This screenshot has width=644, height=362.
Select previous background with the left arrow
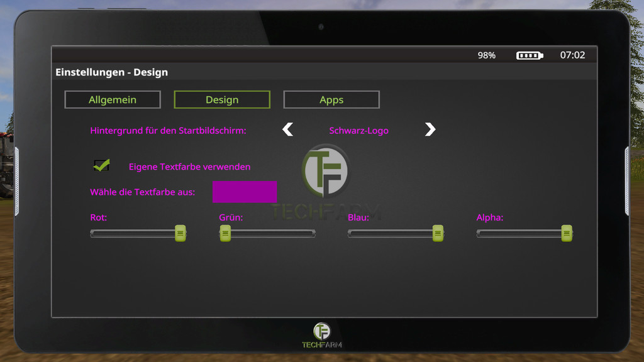(287, 129)
